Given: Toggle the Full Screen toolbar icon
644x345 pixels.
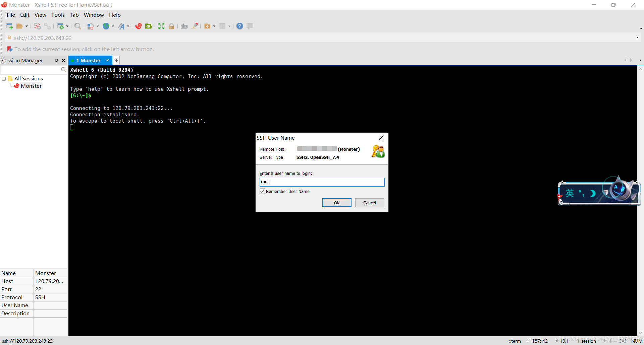Looking at the screenshot, I should [161, 26].
